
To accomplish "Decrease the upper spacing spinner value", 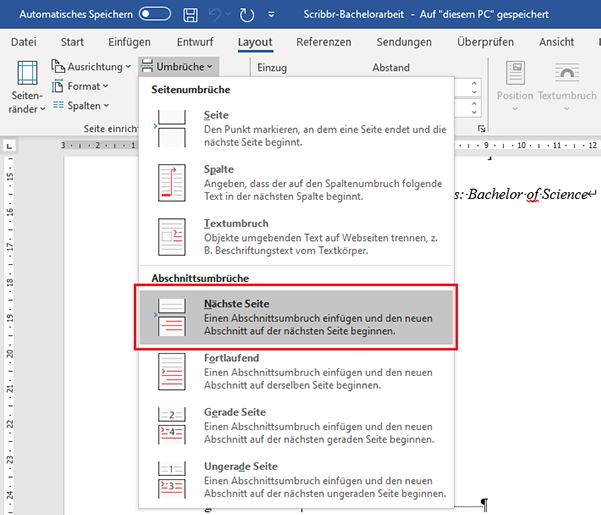I will (x=475, y=92).
